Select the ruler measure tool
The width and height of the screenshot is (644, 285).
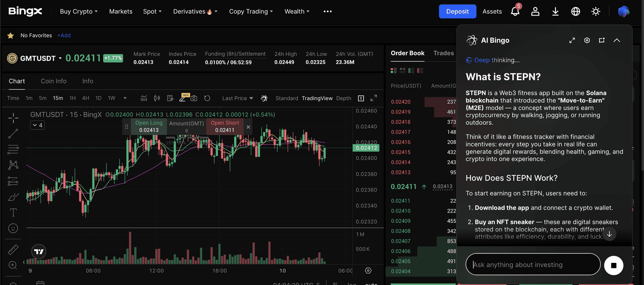point(13,250)
